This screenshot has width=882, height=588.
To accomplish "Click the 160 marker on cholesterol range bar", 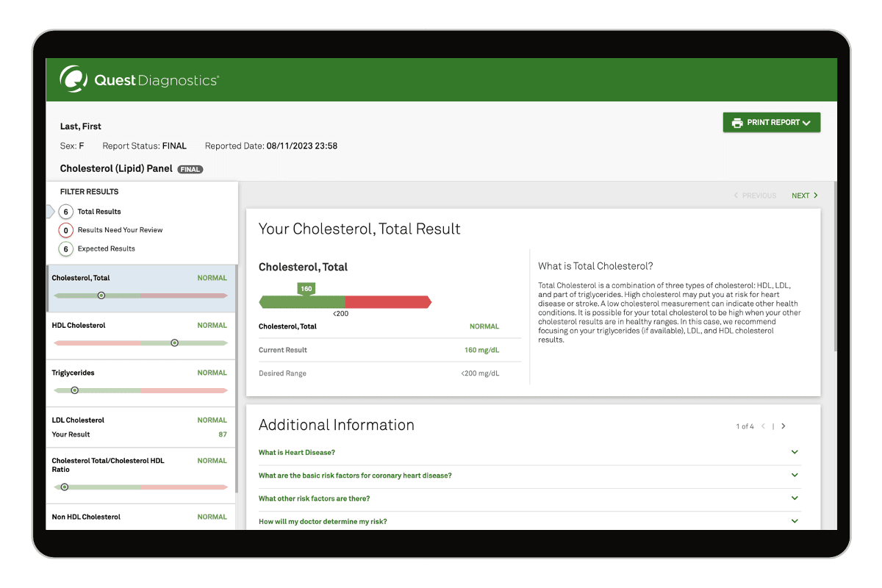I will (306, 289).
